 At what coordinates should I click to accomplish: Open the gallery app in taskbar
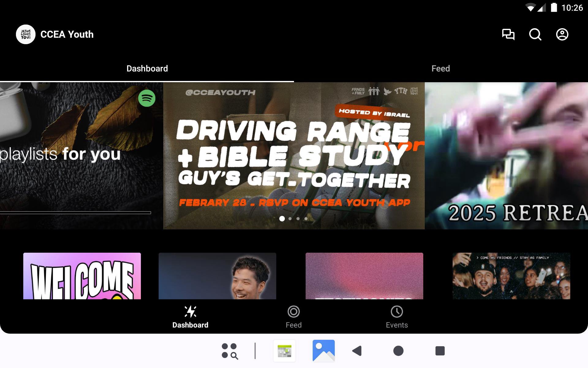tap(323, 351)
